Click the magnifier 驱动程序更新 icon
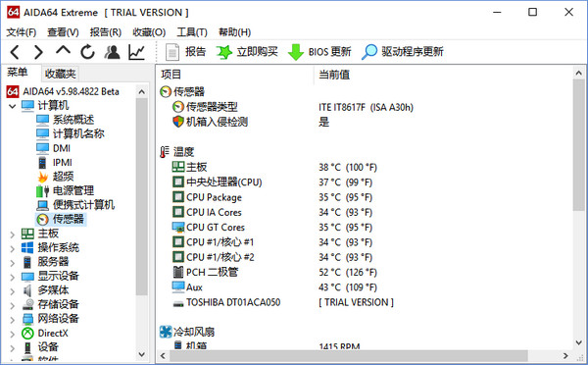The image size is (588, 365). pos(369,52)
